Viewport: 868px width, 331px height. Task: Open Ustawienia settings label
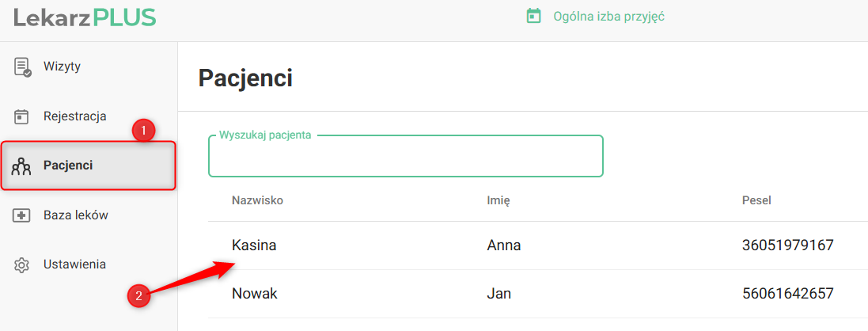click(74, 264)
